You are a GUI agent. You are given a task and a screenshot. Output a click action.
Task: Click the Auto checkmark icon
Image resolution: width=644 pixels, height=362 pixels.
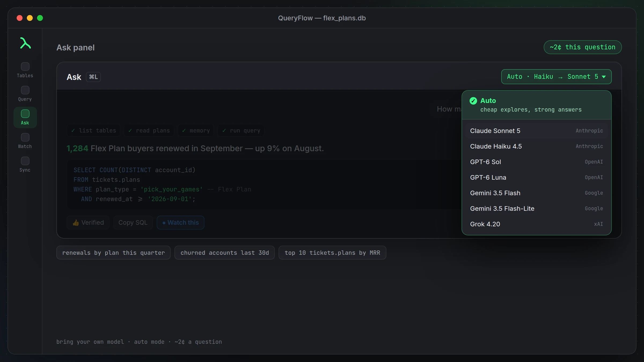click(x=473, y=101)
